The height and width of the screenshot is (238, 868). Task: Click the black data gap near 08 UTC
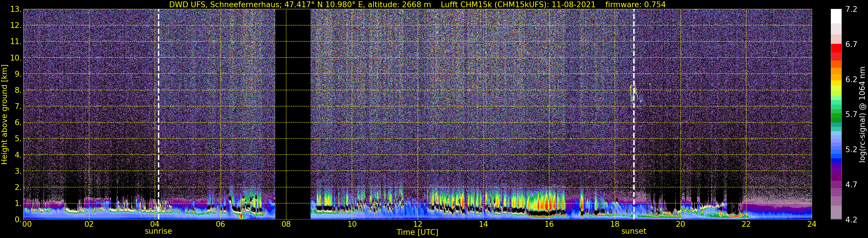[x=293, y=114]
